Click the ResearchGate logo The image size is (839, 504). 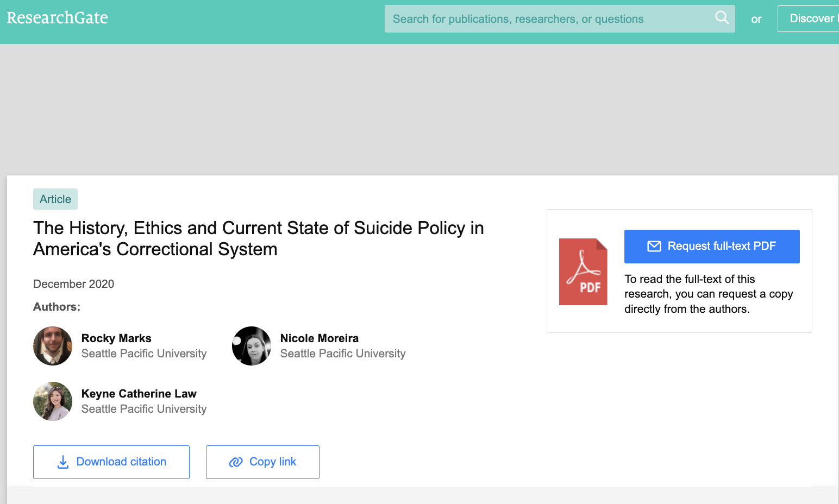click(57, 18)
